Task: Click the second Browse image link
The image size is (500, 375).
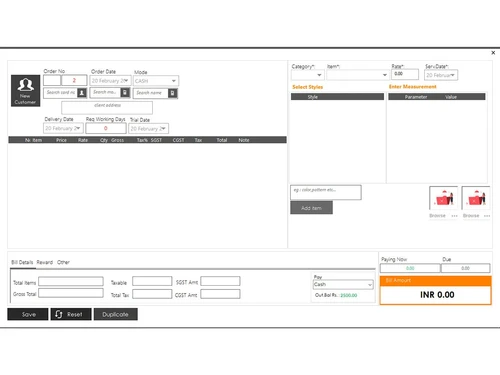Action: [x=471, y=216]
